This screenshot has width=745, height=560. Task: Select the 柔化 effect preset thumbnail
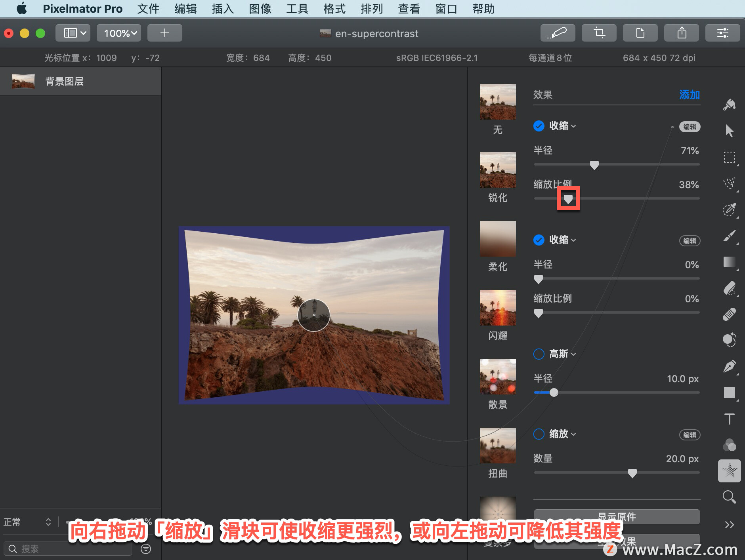point(498,239)
